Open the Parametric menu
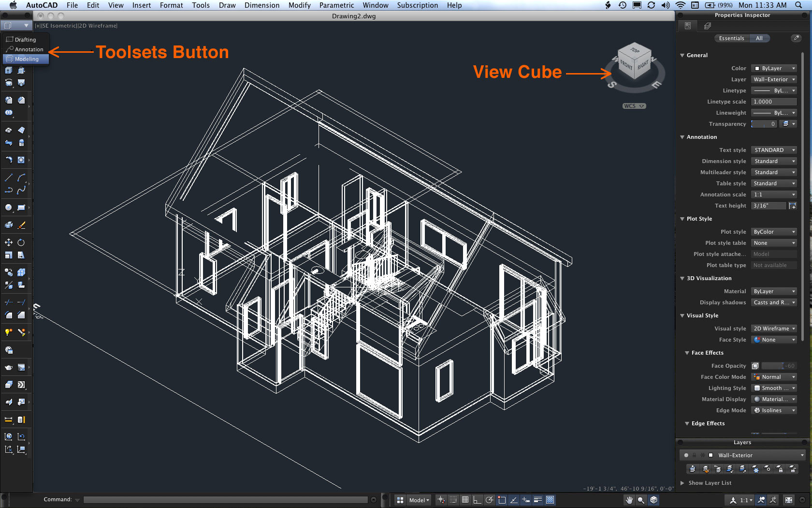812x508 pixels. [336, 5]
